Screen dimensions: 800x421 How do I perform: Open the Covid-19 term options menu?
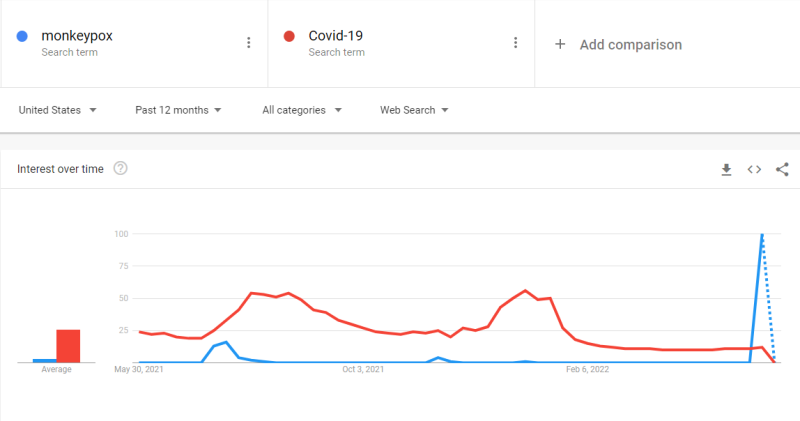(x=515, y=43)
